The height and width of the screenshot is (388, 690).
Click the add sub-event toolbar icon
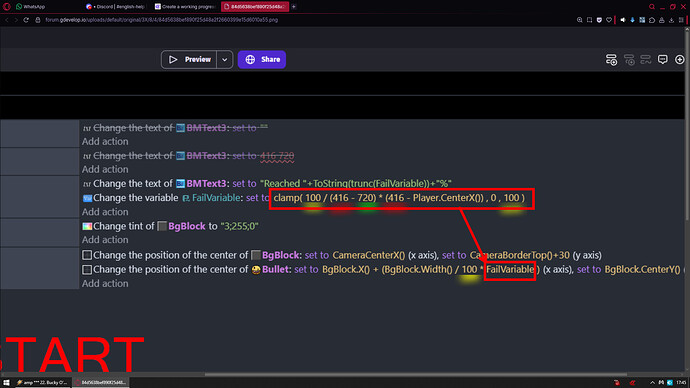[x=629, y=60]
